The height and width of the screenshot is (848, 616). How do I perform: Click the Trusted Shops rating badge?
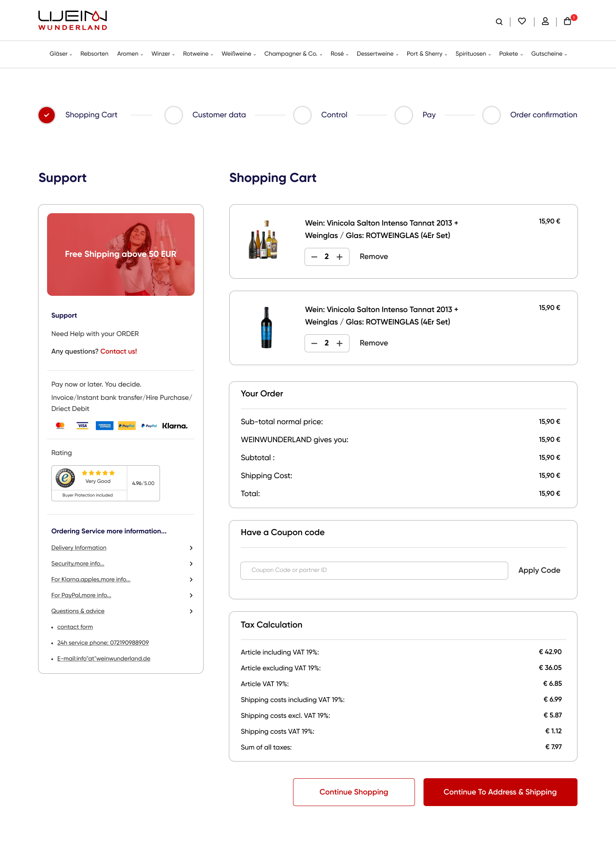point(106,483)
